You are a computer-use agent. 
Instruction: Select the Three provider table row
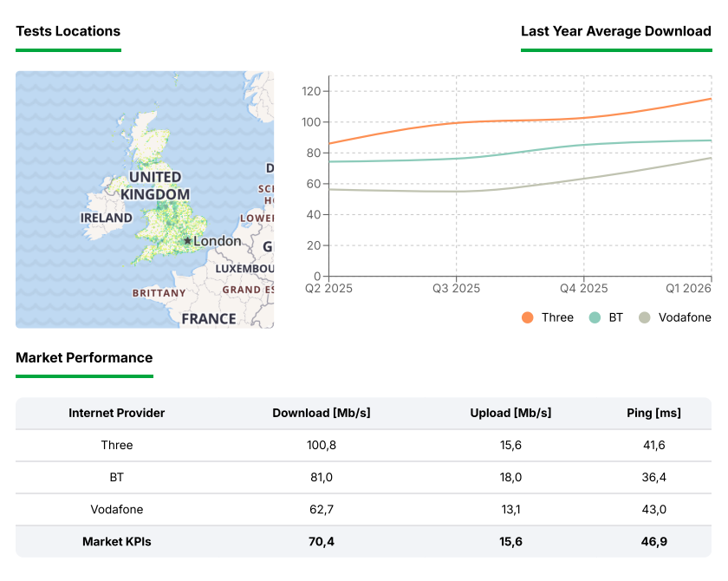pyautogui.click(x=117, y=445)
